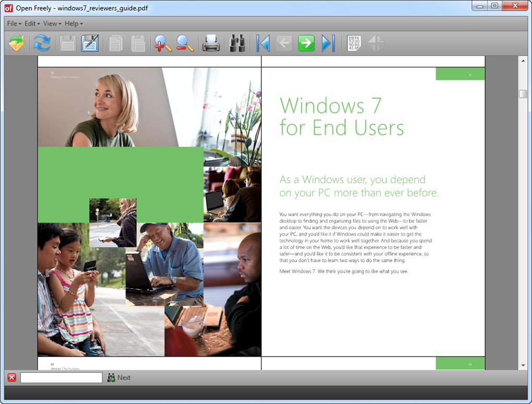
Task: Print the document using printer icon
Action: click(211, 43)
